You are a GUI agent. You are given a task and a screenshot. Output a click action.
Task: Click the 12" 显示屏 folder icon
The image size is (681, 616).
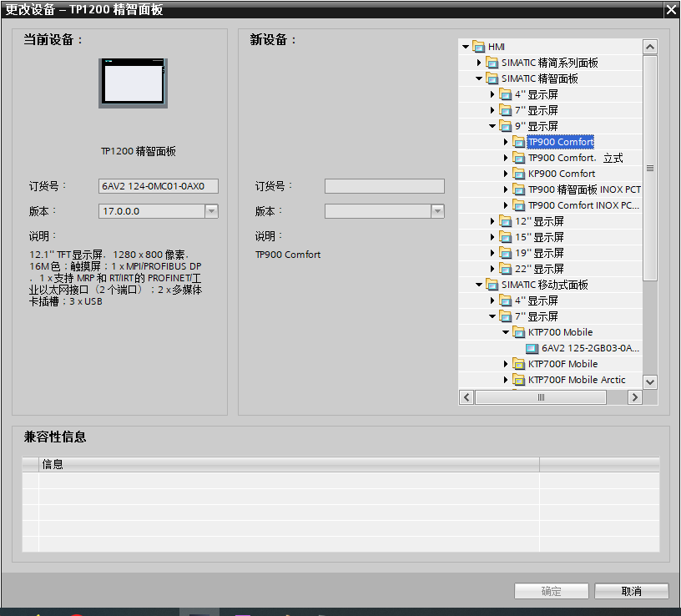click(506, 221)
